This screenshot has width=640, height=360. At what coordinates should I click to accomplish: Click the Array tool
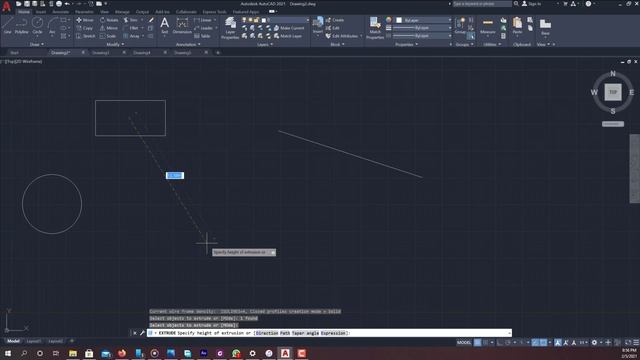coord(132,36)
